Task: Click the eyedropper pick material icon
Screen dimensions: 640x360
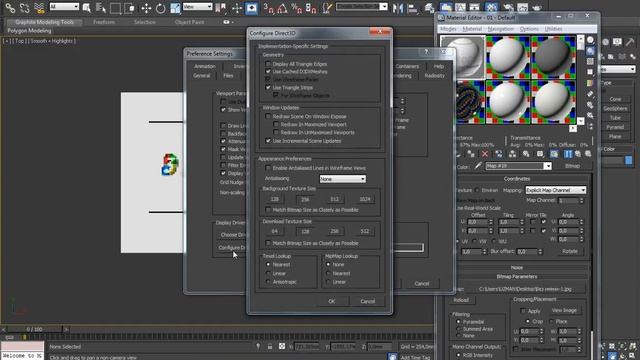Action: 478,166
